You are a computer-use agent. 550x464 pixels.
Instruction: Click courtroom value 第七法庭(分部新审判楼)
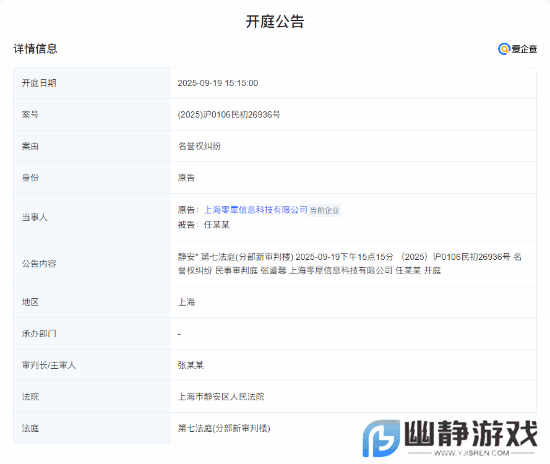pyautogui.click(x=224, y=428)
